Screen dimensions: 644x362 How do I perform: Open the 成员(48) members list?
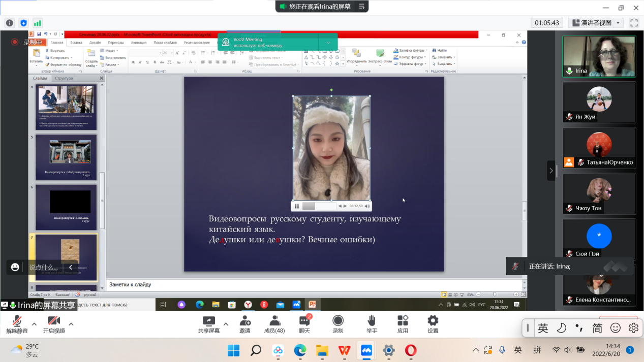coord(275,323)
